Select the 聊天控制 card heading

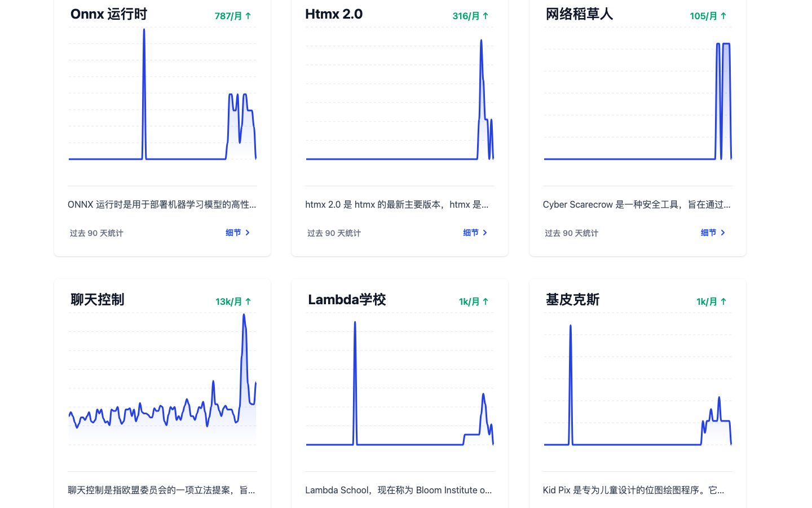click(96, 299)
